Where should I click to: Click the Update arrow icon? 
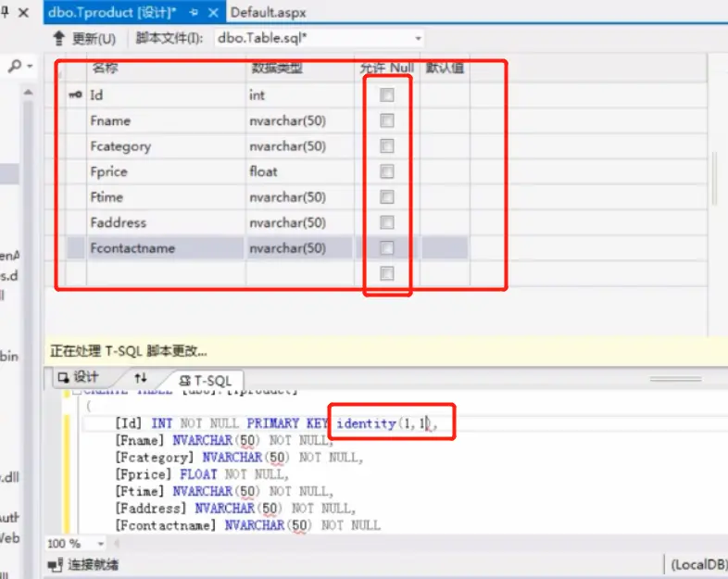pos(58,38)
